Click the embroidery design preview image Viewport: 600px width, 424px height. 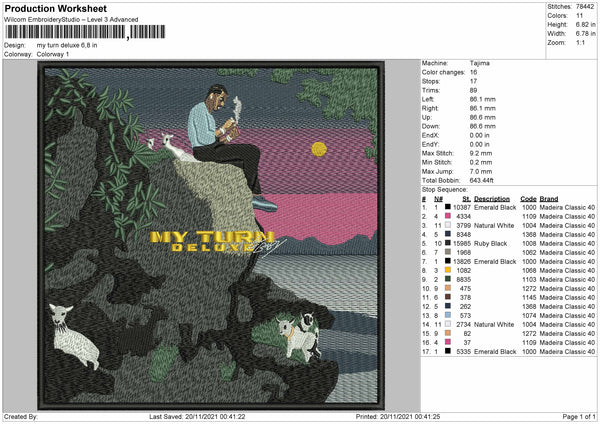tap(212, 235)
